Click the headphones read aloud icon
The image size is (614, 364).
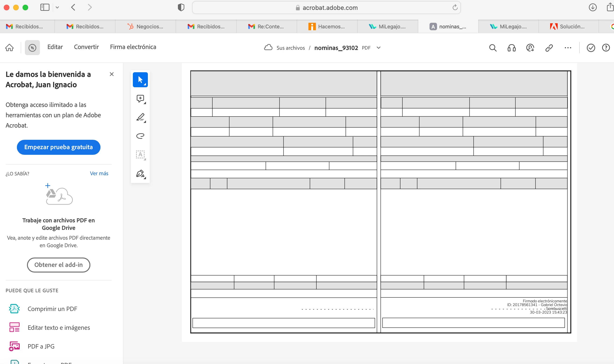point(511,48)
